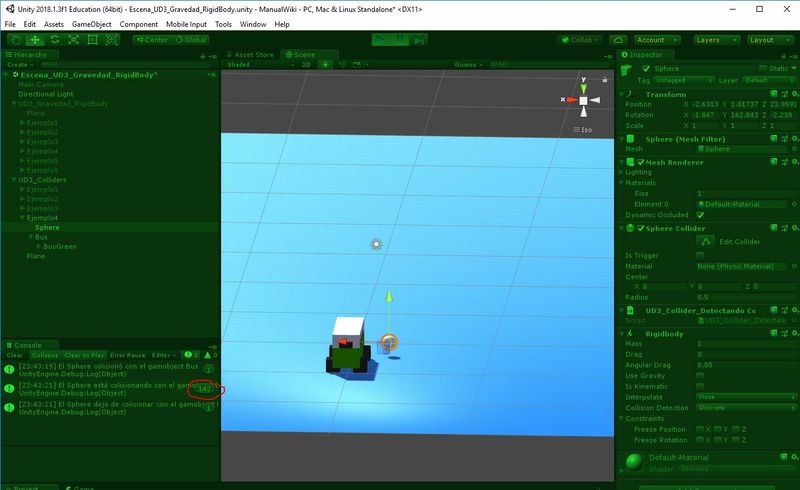Open the GameObject menu

coord(91,24)
